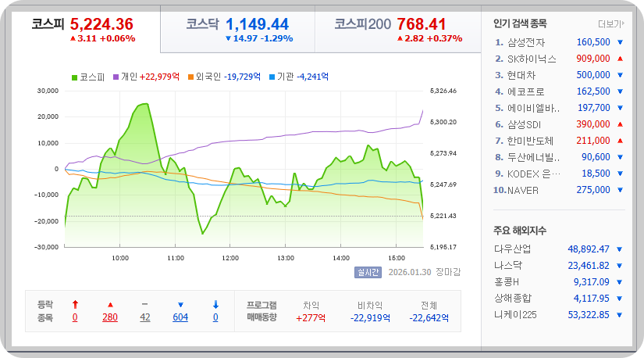Image resolution: width=644 pixels, height=358 pixels.
Task: Click the 상해종합 index name
Action: click(513, 299)
